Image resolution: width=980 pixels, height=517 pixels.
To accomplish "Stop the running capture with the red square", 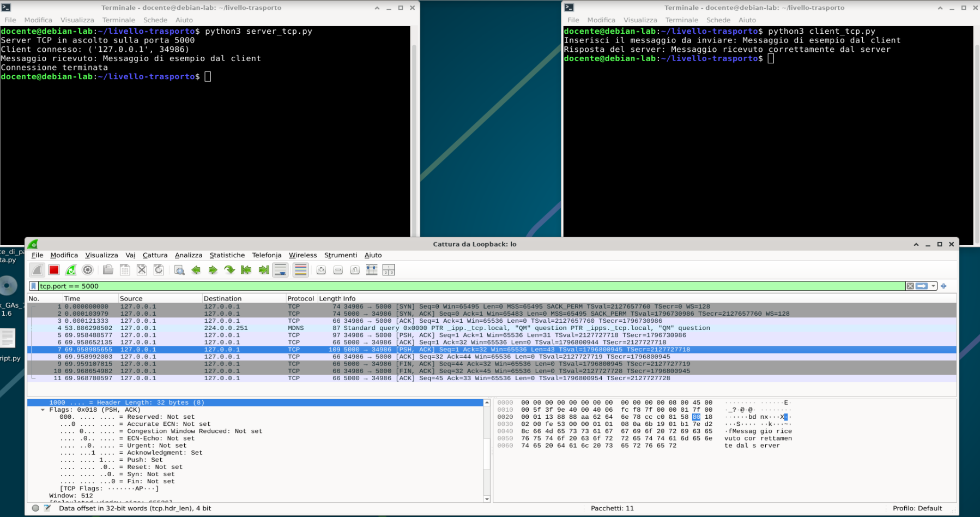I will (x=54, y=270).
